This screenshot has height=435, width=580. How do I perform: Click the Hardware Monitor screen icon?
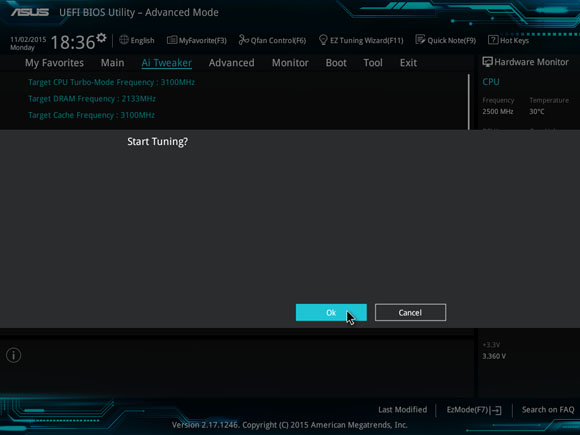pyautogui.click(x=487, y=62)
